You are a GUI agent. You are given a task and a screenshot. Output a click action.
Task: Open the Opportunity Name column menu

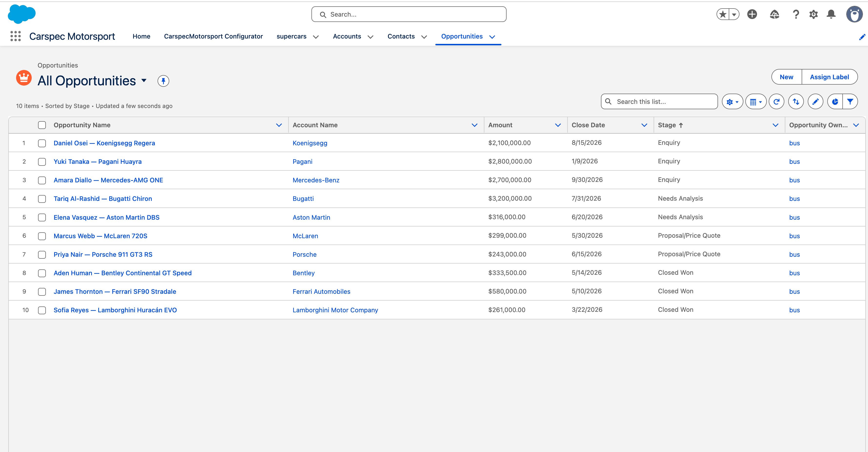pos(279,125)
